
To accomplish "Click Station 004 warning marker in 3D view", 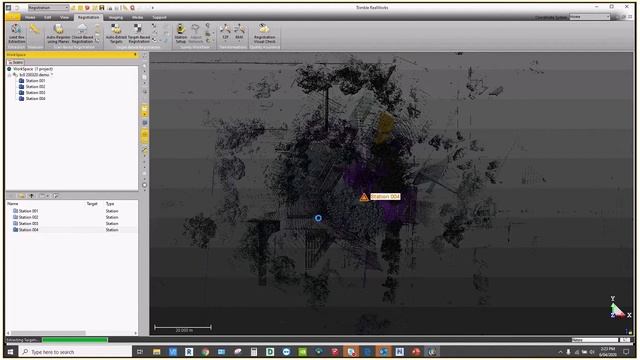I will pos(364,197).
